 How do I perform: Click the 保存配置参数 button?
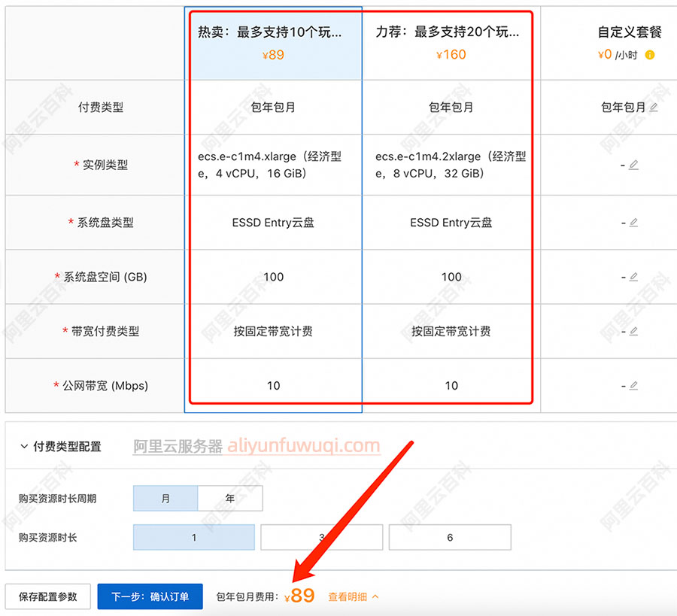pyautogui.click(x=47, y=596)
